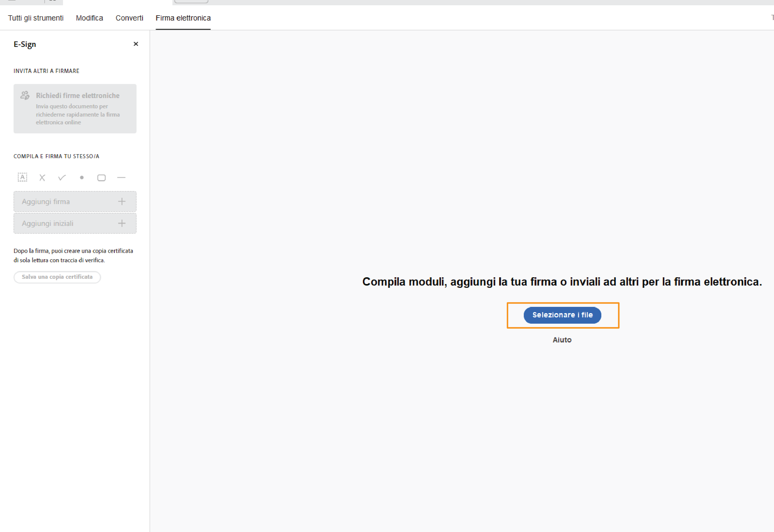Select the dot fill tool
Viewport: 774px width, 532px height.
(x=82, y=178)
